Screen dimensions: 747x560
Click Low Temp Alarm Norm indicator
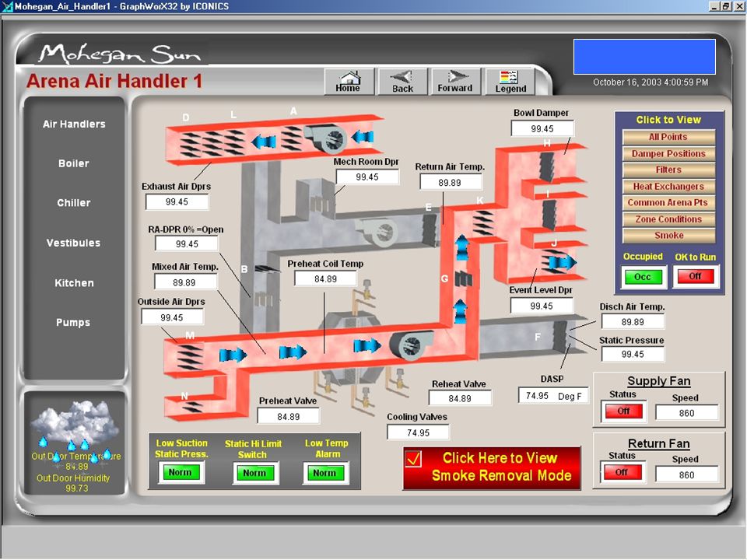pyautogui.click(x=324, y=473)
